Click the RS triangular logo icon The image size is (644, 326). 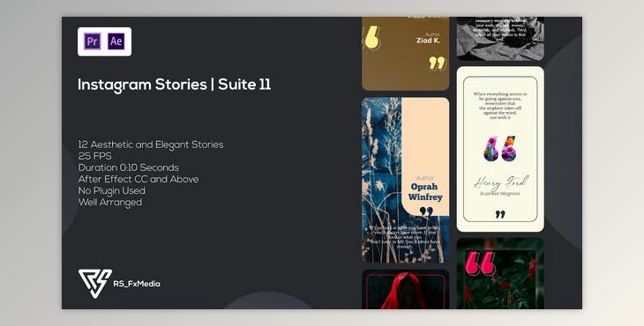pyautogui.click(x=95, y=284)
